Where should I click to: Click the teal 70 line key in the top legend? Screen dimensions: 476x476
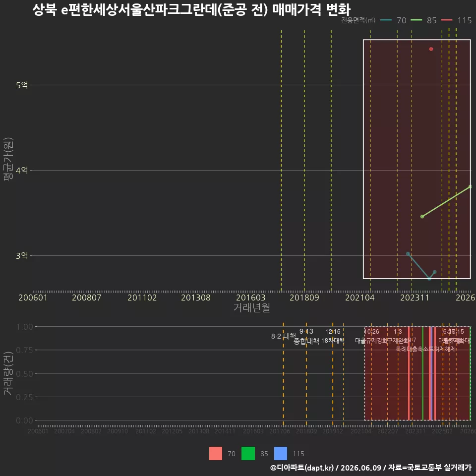click(x=386, y=20)
